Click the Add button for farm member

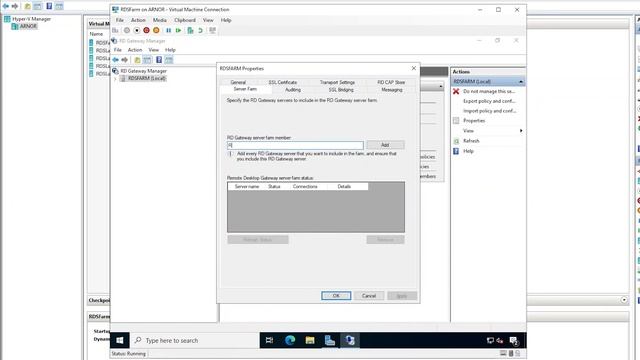point(385,145)
